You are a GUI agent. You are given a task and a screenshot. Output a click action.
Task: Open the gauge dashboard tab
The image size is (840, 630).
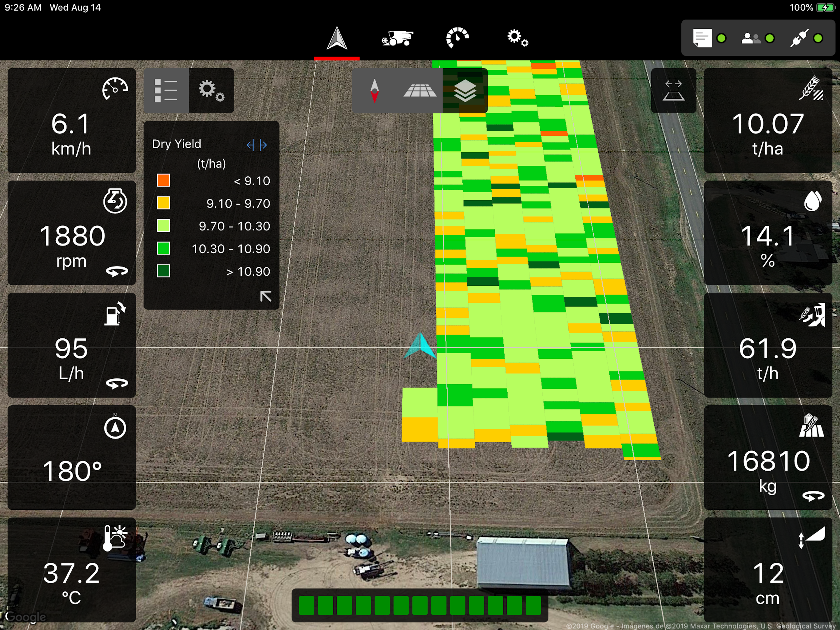tap(458, 38)
